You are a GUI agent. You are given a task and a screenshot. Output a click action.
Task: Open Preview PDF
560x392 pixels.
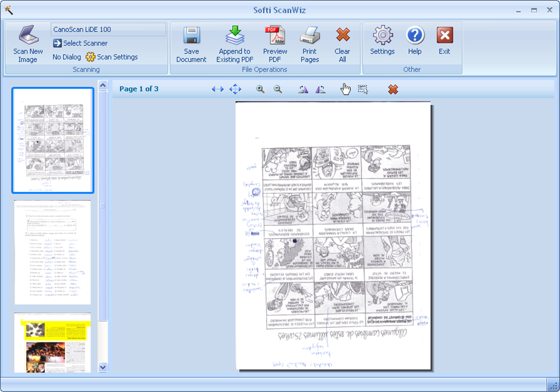275,44
